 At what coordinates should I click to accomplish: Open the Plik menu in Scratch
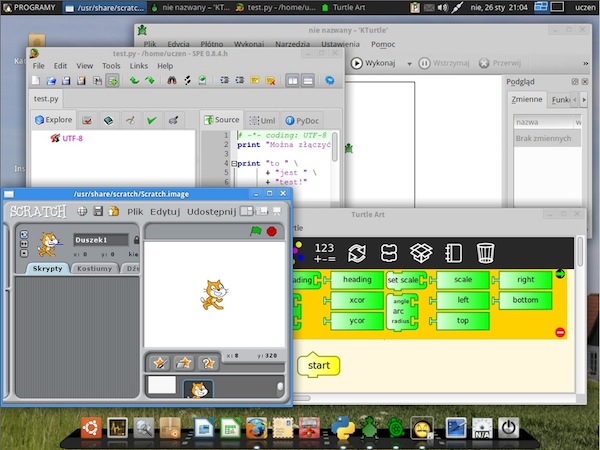click(x=135, y=212)
